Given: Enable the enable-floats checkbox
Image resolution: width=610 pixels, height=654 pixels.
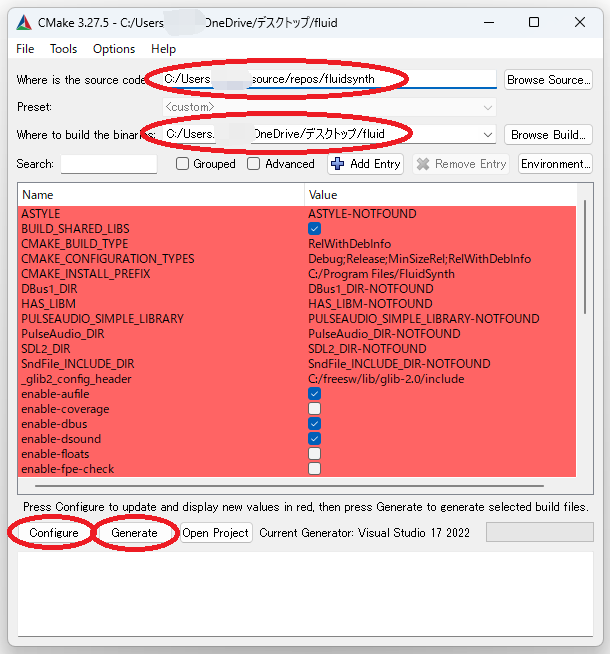Looking at the screenshot, I should tap(314, 454).
